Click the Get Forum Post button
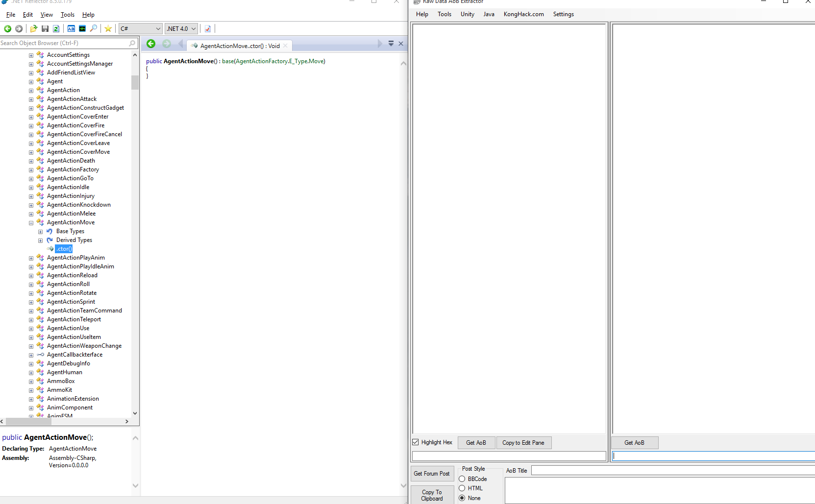This screenshot has height=504, width=815. (x=431, y=474)
